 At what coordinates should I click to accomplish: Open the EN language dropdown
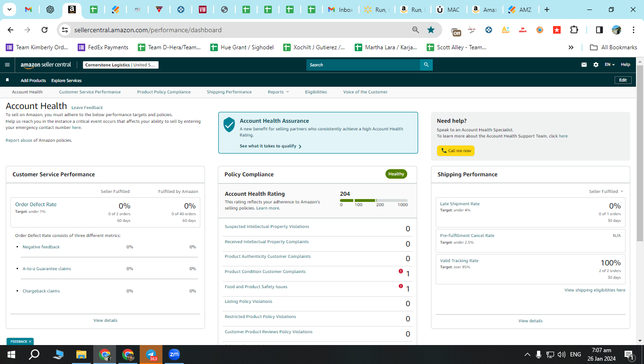(609, 65)
